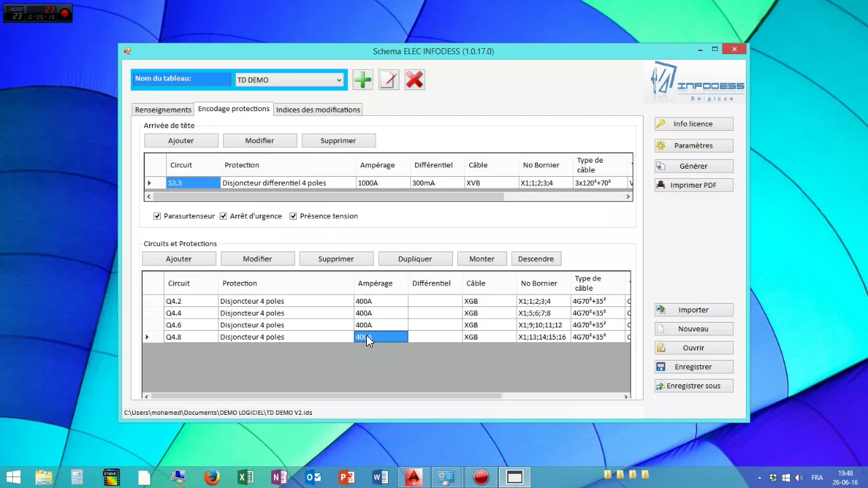Image resolution: width=868 pixels, height=488 pixels.
Task: Click right arrow of Arrivée de tête horizontal scrollbar
Action: (629, 197)
